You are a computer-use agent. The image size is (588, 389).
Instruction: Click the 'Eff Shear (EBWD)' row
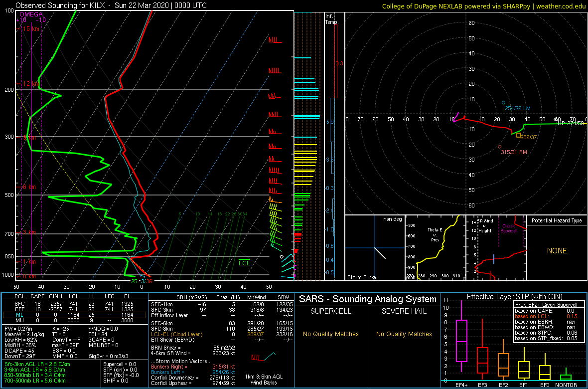click(222, 340)
